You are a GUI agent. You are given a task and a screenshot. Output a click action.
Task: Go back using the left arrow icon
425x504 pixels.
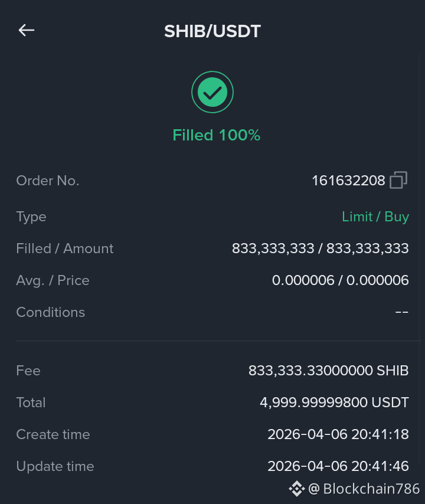tap(27, 30)
